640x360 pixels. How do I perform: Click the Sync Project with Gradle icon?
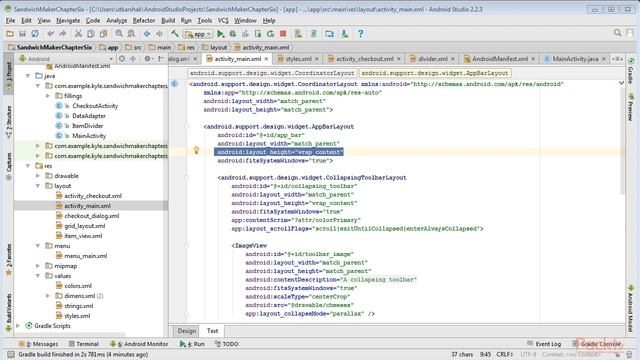coord(313,34)
